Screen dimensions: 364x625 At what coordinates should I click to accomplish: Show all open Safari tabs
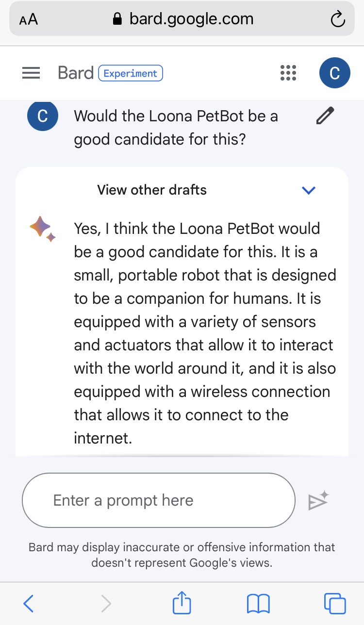click(334, 604)
